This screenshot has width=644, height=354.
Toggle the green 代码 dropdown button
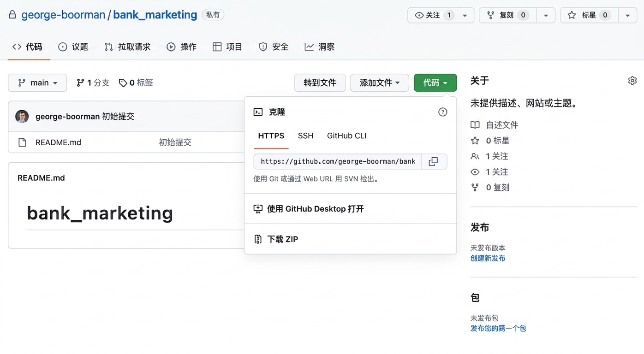pyautogui.click(x=435, y=83)
